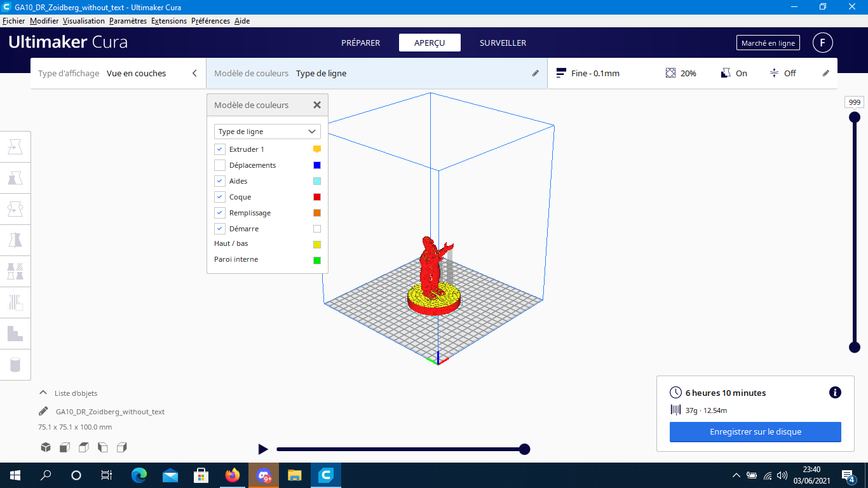Select the Move tool in left toolbar
This screenshot has height=488, width=868.
(15, 147)
